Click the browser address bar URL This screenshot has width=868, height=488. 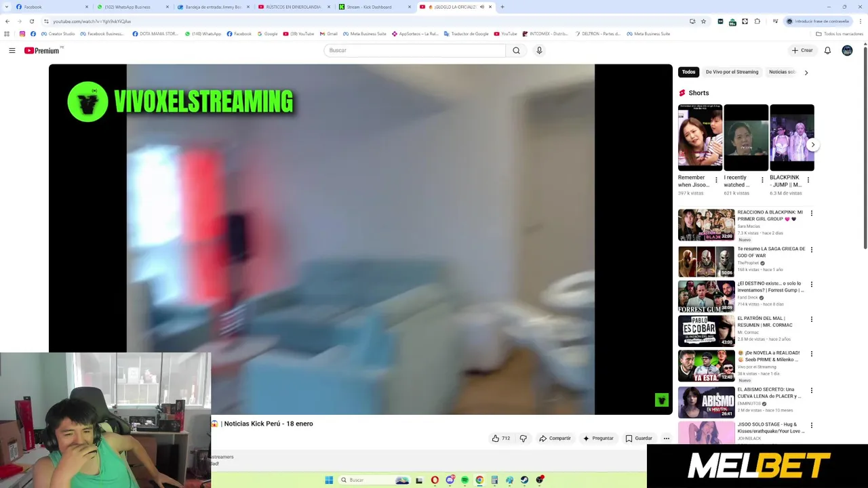(x=92, y=21)
